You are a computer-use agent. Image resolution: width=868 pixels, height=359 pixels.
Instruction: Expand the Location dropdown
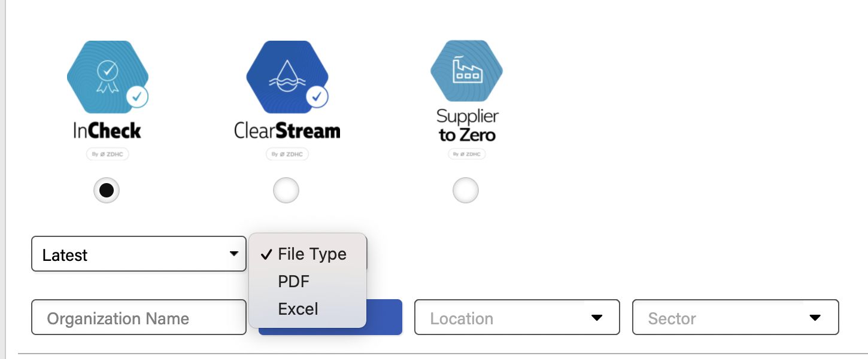[517, 317]
